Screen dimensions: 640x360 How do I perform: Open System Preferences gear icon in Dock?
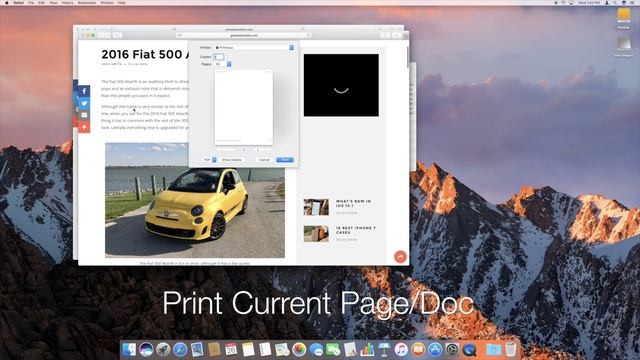tap(452, 350)
